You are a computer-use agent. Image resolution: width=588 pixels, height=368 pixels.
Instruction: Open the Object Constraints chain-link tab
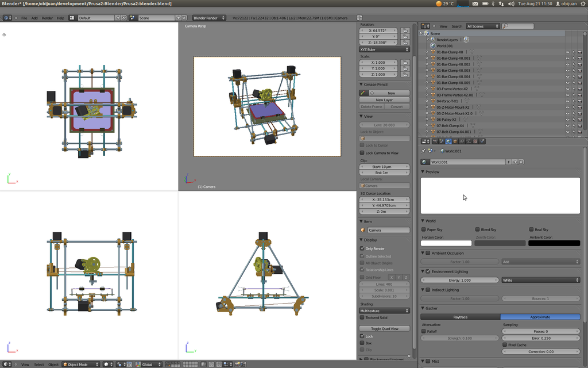[462, 141]
